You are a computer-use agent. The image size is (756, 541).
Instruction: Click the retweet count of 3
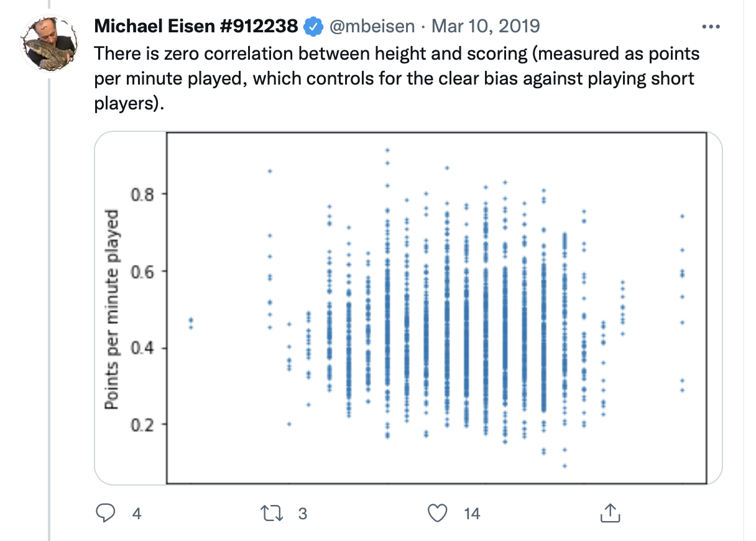(303, 514)
